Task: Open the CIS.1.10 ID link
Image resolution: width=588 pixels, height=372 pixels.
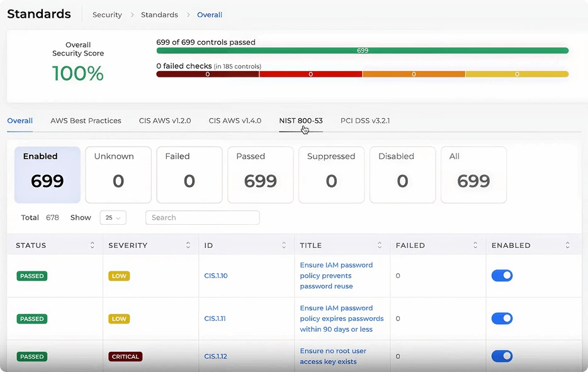Action: coord(216,276)
